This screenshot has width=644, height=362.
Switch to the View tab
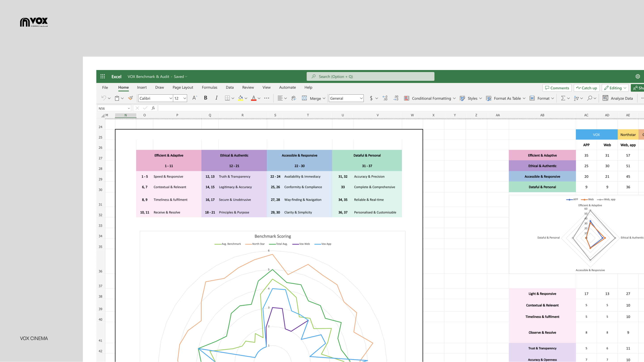267,87
